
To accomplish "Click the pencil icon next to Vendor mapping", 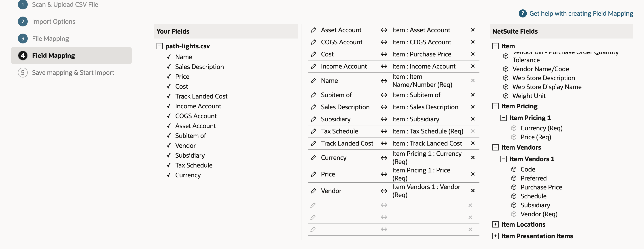I will point(313,191).
